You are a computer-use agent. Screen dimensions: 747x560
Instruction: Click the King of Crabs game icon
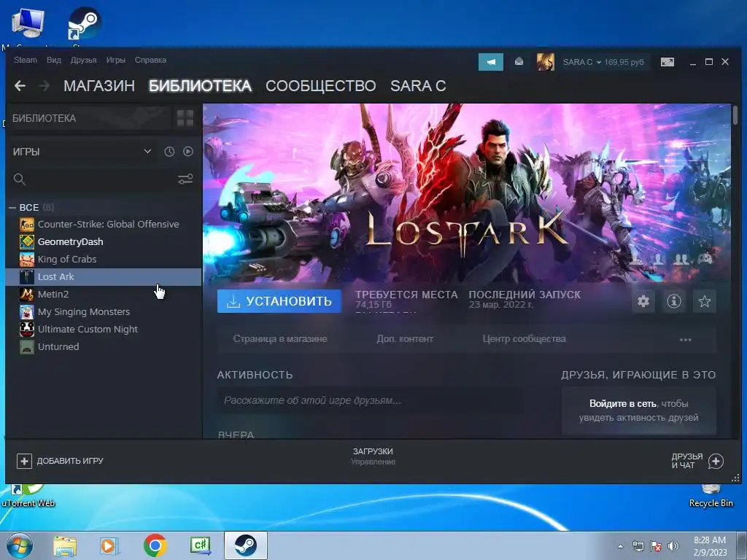point(27,260)
